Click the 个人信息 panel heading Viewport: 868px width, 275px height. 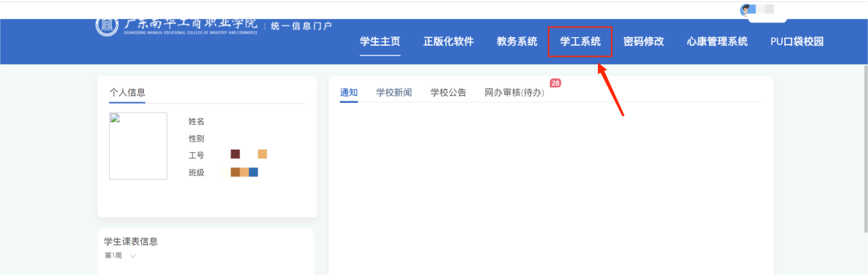127,93
